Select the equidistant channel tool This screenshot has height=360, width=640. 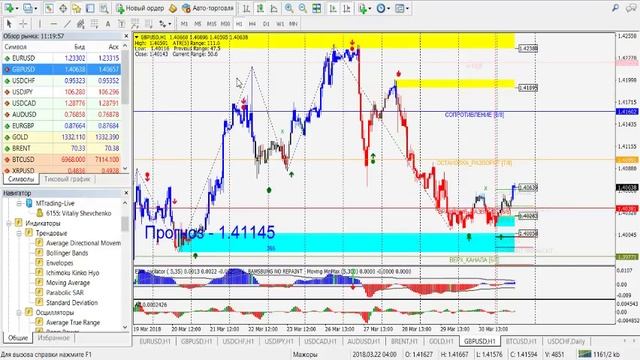point(80,24)
